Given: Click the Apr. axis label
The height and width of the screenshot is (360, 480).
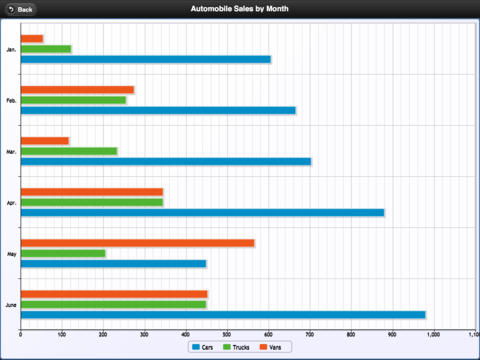Looking at the screenshot, I should pyautogui.click(x=11, y=203).
